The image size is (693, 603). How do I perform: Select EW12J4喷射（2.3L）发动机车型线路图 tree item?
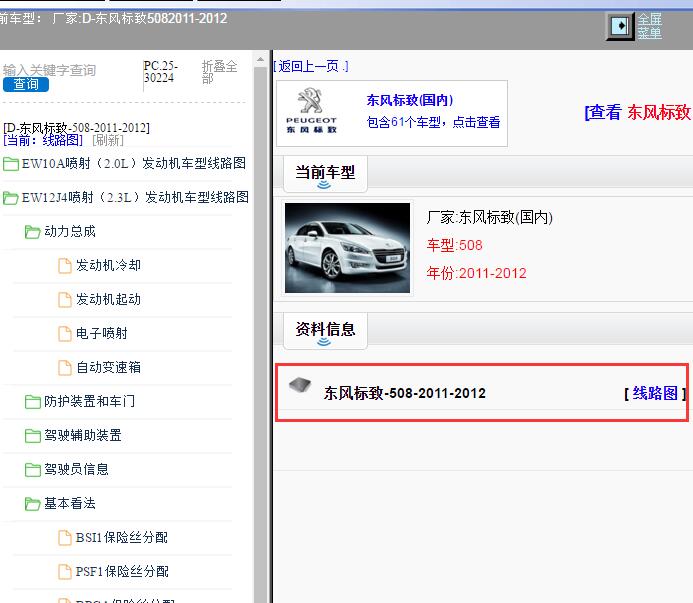[x=135, y=197]
